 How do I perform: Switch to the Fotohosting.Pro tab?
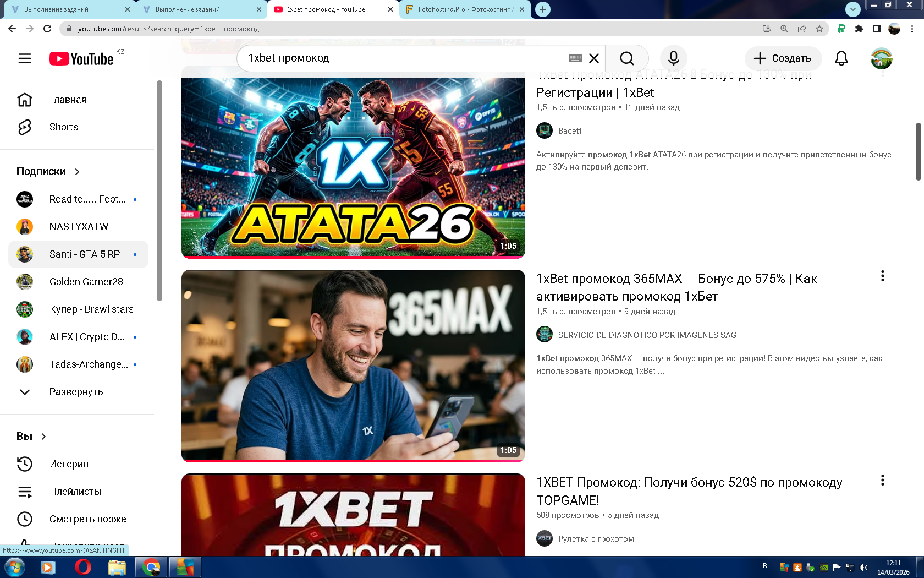pos(465,9)
